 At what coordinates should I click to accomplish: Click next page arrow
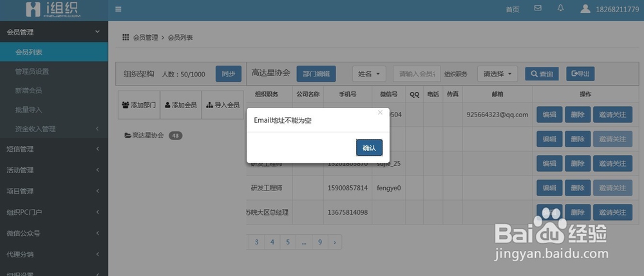(335, 242)
